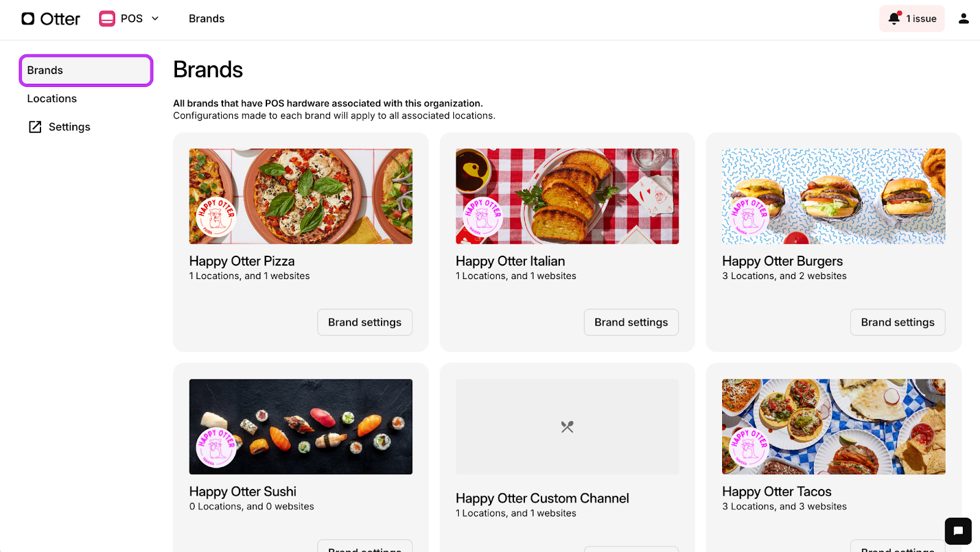Click '3 Locations, and 2 websites' text
This screenshot has width=980, height=552.
(x=784, y=276)
